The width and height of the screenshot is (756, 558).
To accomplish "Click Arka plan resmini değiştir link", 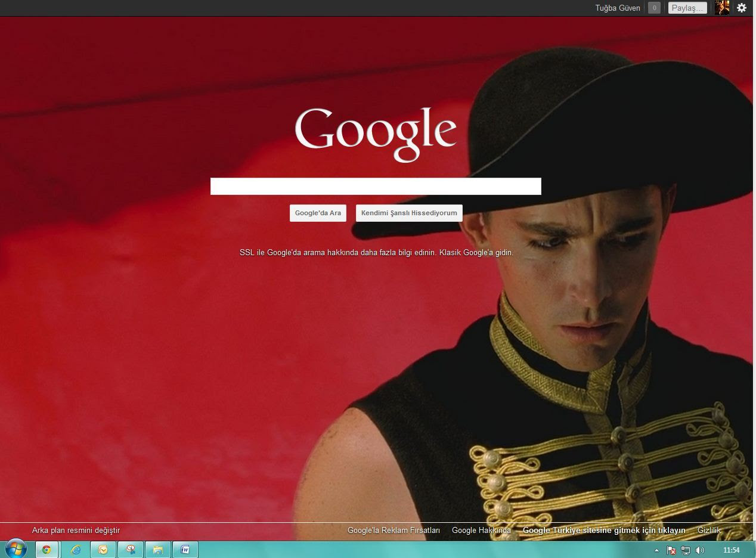I will click(x=76, y=530).
